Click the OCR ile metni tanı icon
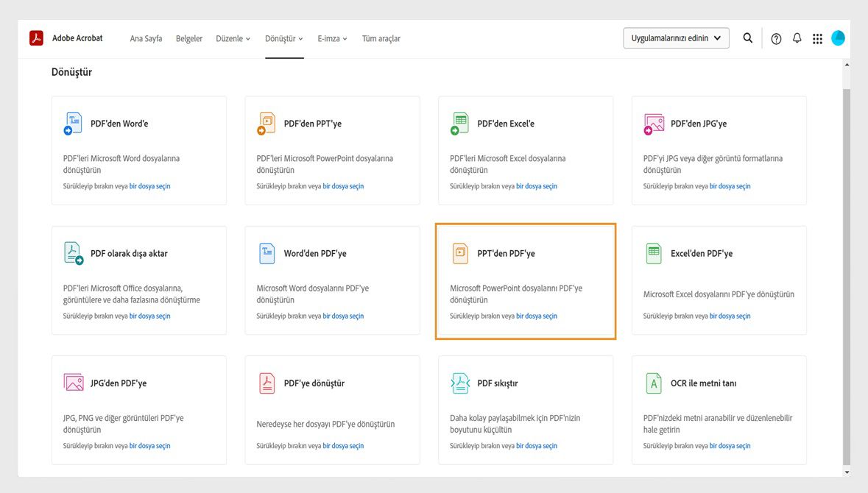 tap(653, 383)
